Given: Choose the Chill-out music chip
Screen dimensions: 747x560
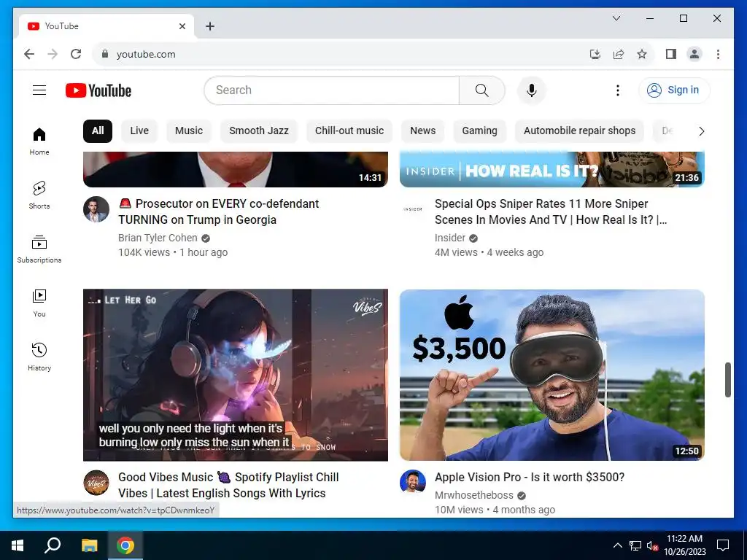Looking at the screenshot, I should click(349, 131).
